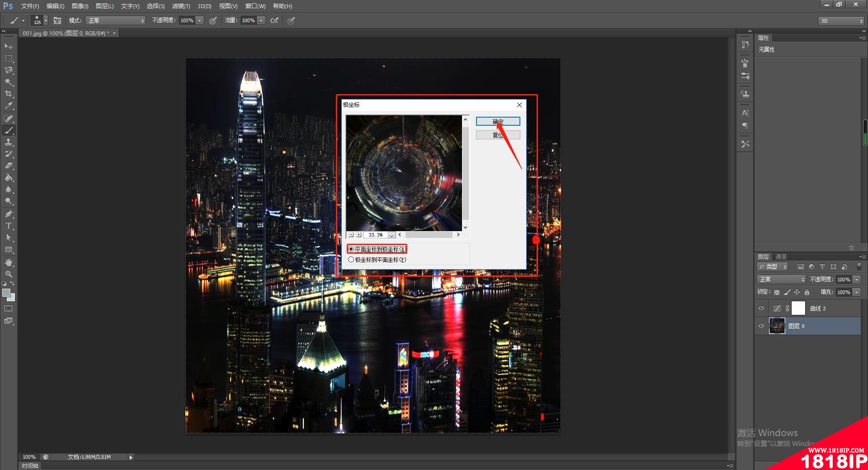Open the layer fill dropdown
This screenshot has height=470, width=868.
(856, 292)
